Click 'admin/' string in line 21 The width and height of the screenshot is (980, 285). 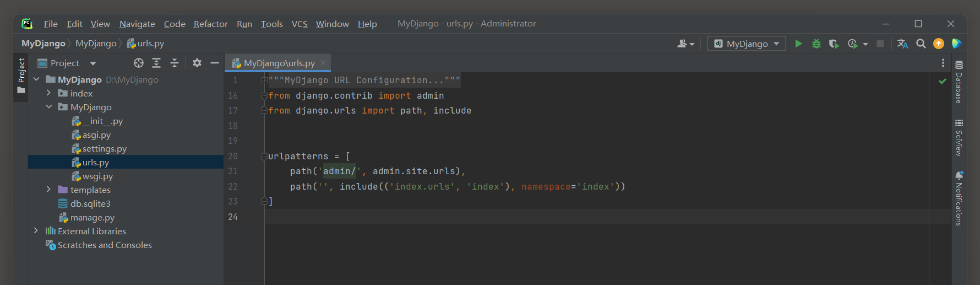click(339, 171)
